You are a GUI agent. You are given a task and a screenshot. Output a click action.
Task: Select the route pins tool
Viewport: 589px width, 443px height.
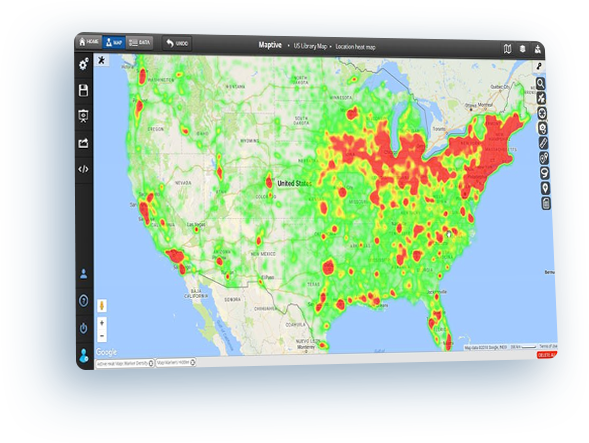(x=544, y=158)
